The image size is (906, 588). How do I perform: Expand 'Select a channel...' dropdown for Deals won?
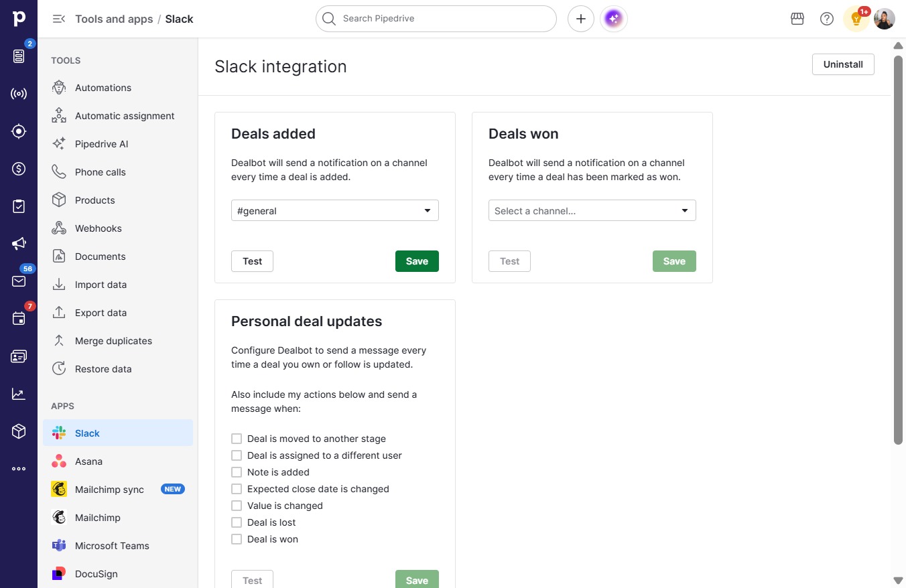point(592,210)
